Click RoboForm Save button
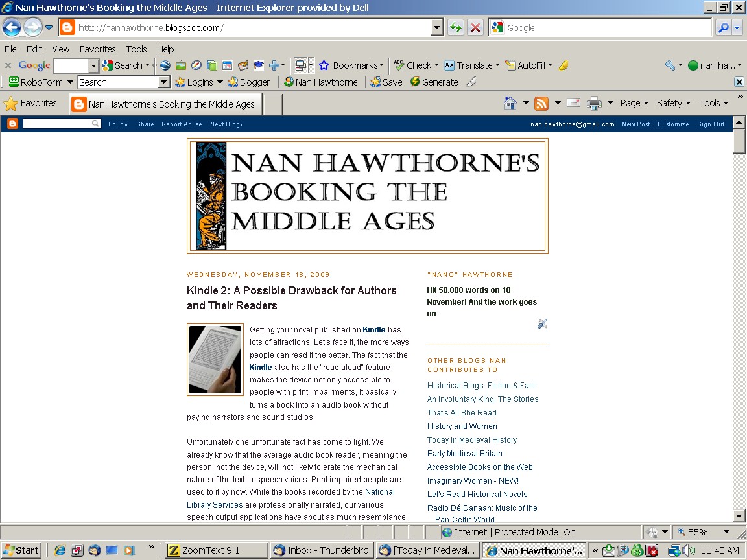The image size is (747, 560). click(x=386, y=82)
